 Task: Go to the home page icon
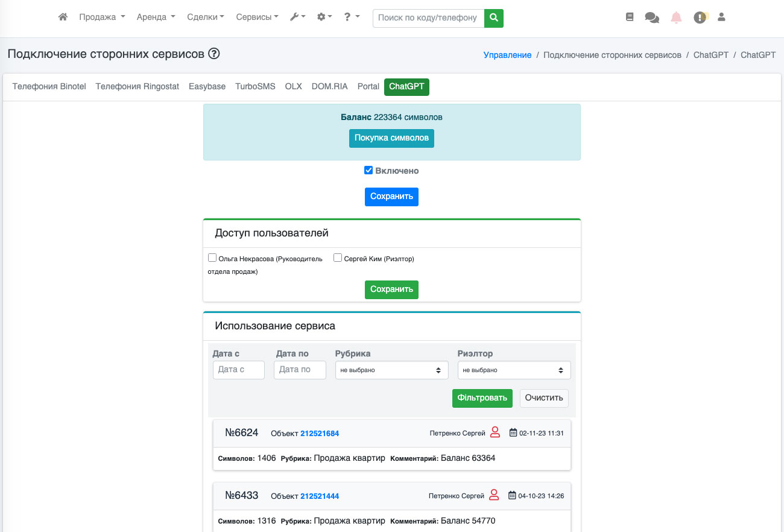point(63,17)
